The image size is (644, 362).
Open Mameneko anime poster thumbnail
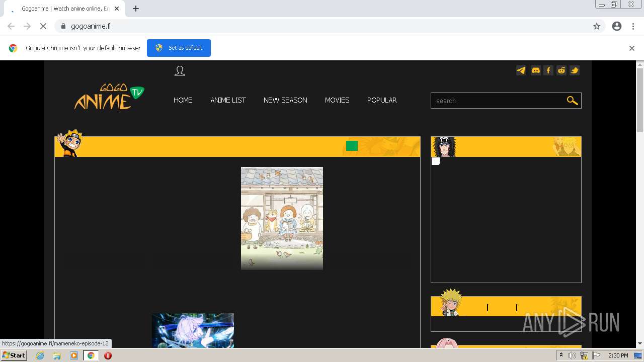282,218
